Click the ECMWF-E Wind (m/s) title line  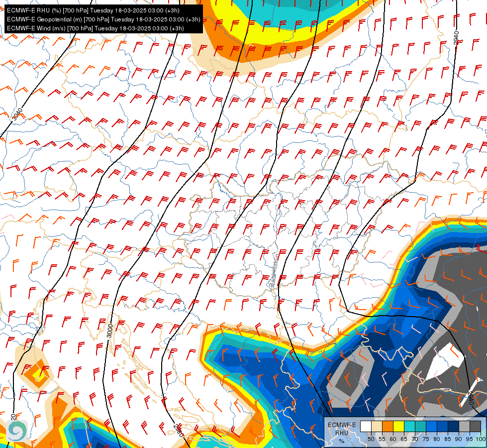coord(96,28)
